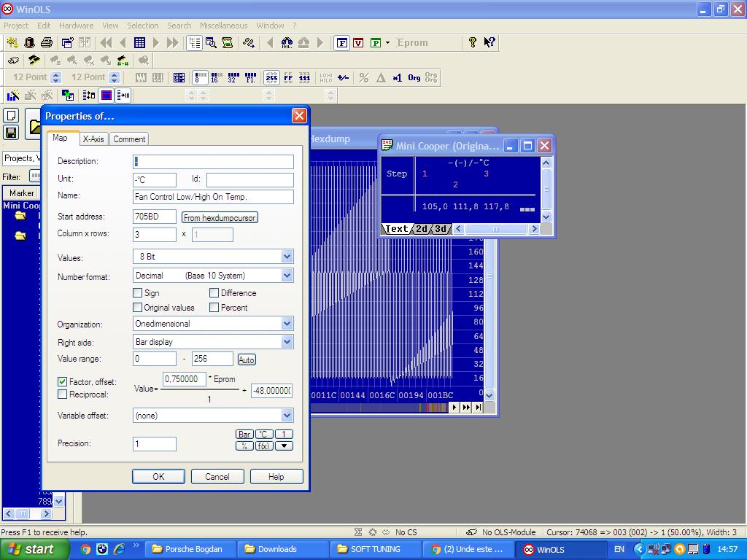
Task: Open the Organization dropdown list
Action: tap(287, 324)
